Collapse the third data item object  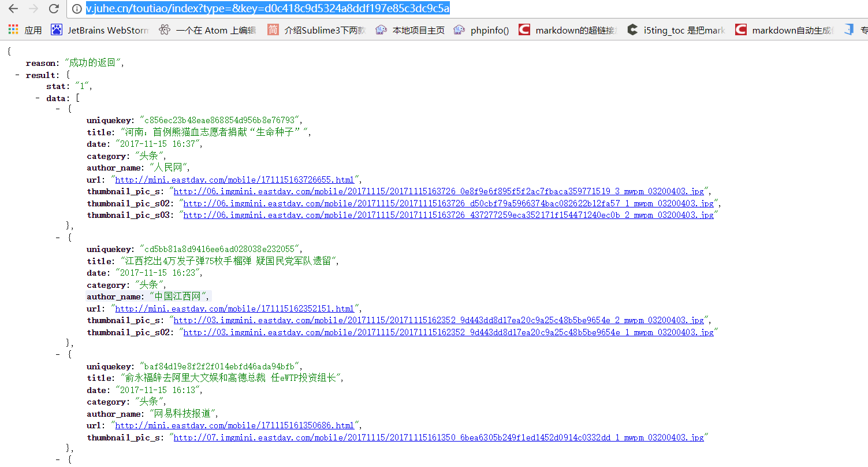58,355
